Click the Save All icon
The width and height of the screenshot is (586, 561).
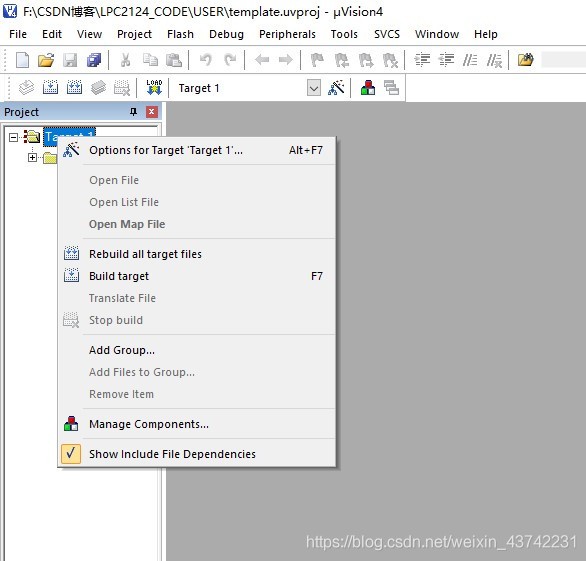click(x=94, y=60)
